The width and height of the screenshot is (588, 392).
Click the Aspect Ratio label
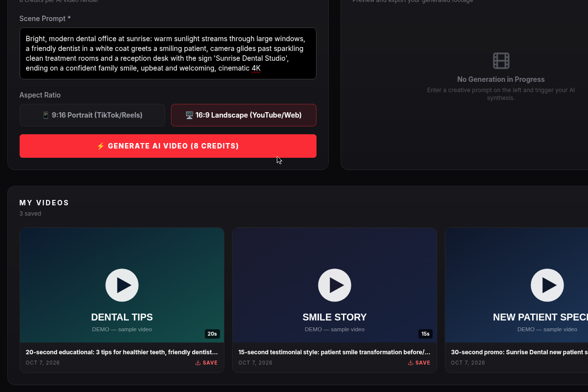pyautogui.click(x=40, y=95)
